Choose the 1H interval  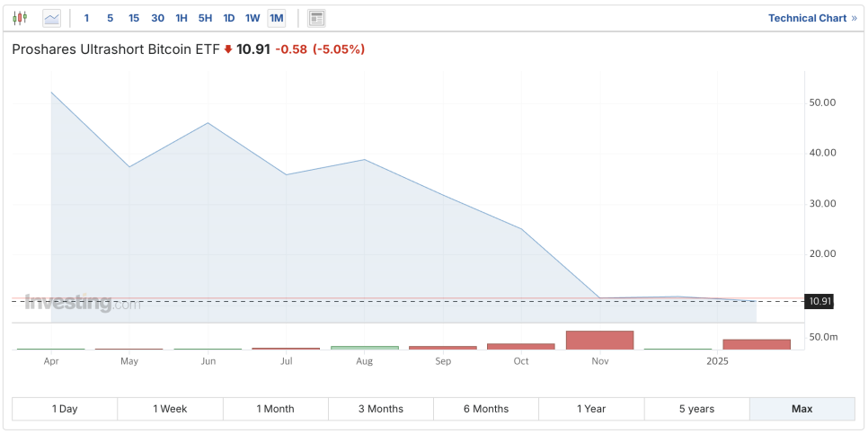pyautogui.click(x=182, y=18)
